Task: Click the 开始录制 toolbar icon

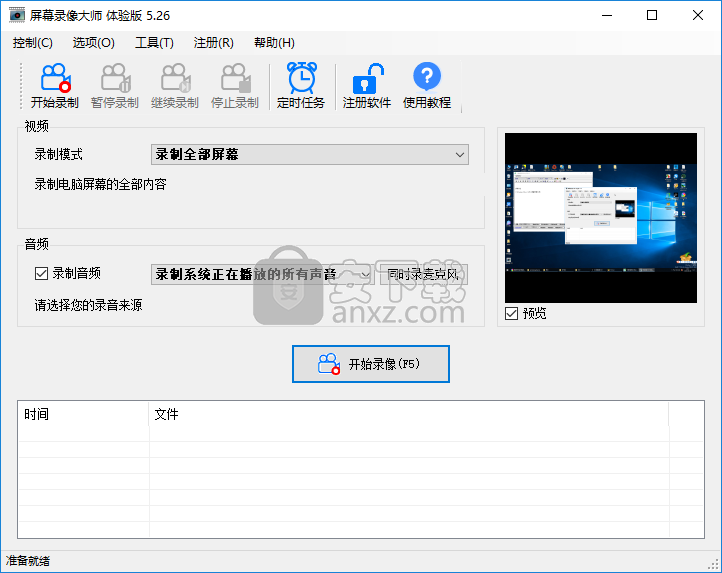Action: (55, 86)
